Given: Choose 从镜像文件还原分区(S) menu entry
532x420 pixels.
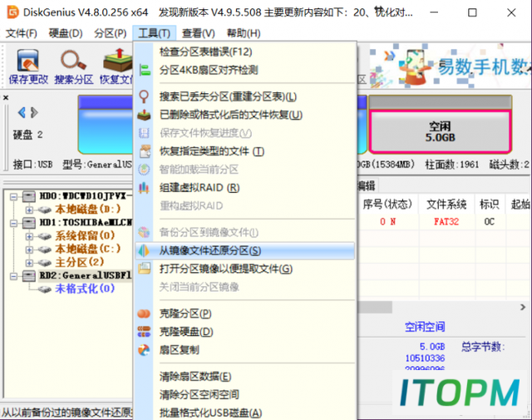Looking at the screenshot, I should click(244, 251).
